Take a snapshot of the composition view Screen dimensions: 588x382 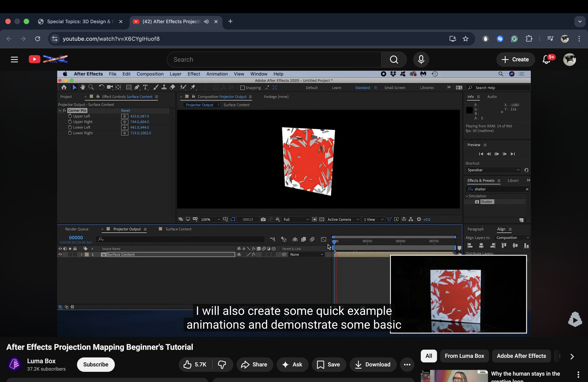[x=263, y=219]
